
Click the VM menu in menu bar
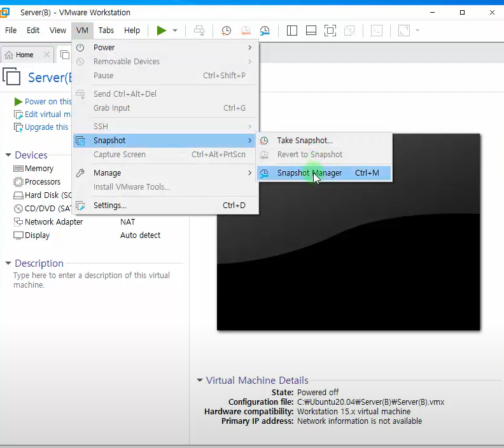pos(82,30)
